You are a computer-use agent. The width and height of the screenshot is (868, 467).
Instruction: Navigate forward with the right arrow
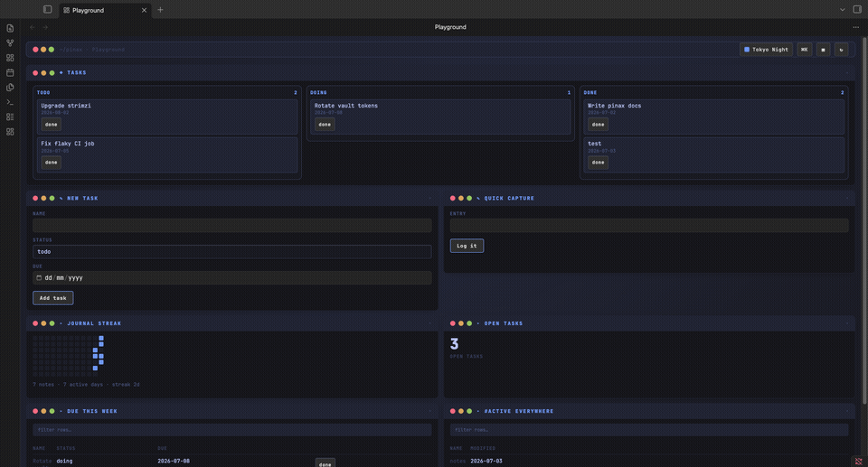coord(45,27)
